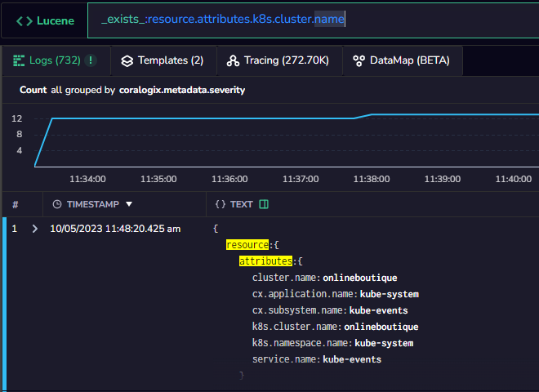Click the Lucene code brackets icon
The image size is (539, 392).
[x=24, y=21]
